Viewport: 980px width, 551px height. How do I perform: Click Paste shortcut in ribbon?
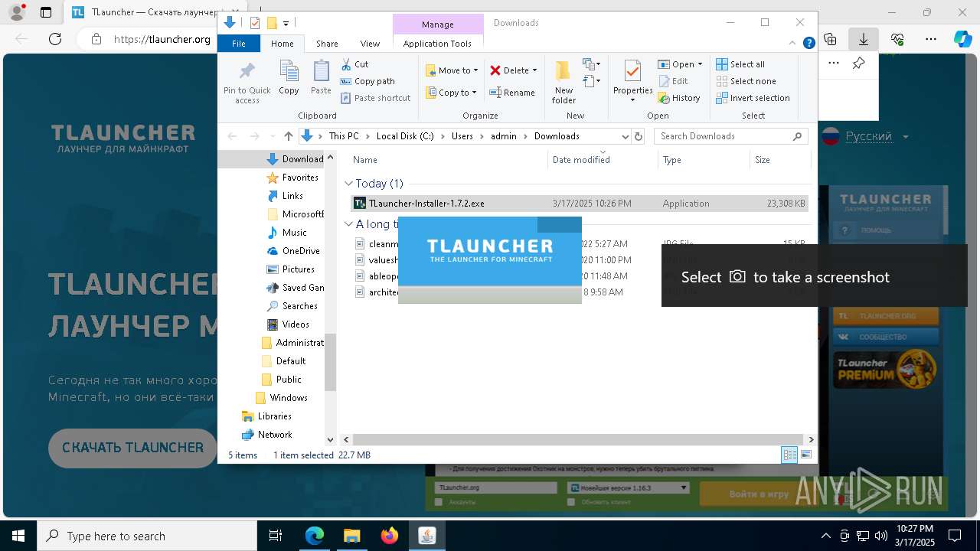(x=375, y=98)
